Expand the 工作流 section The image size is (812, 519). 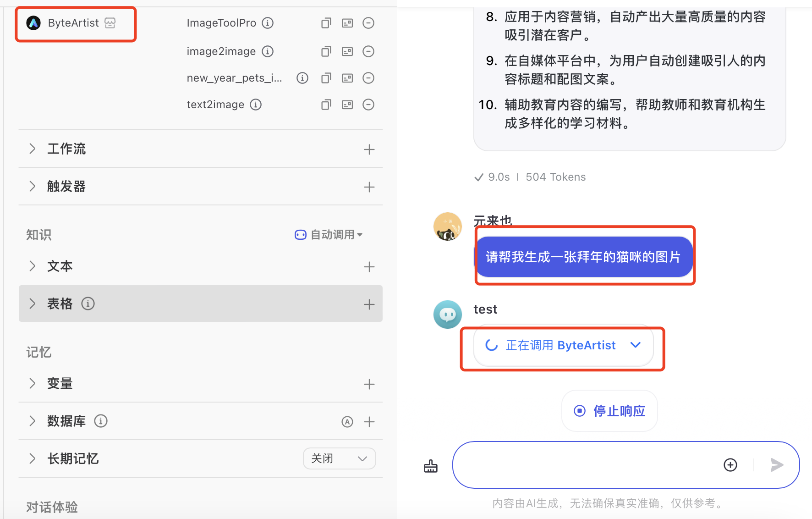[x=32, y=149]
